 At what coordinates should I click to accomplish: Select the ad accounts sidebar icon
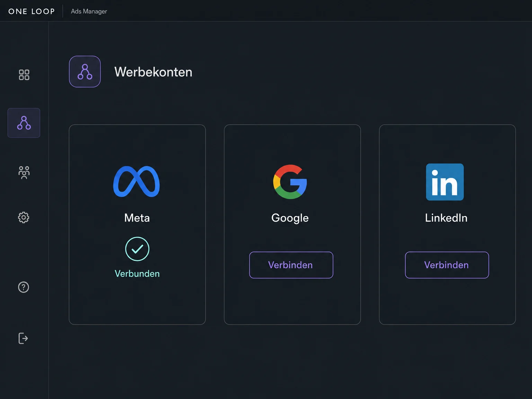coord(24,123)
